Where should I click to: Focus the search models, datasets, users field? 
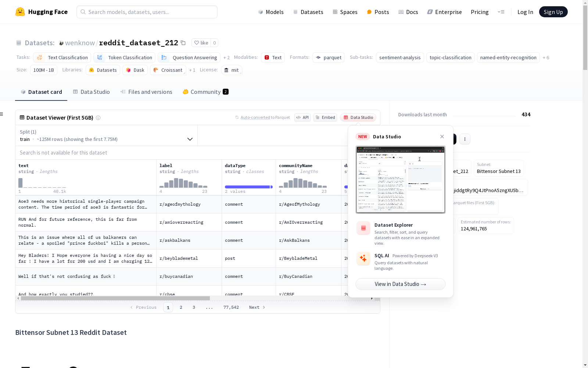(147, 12)
